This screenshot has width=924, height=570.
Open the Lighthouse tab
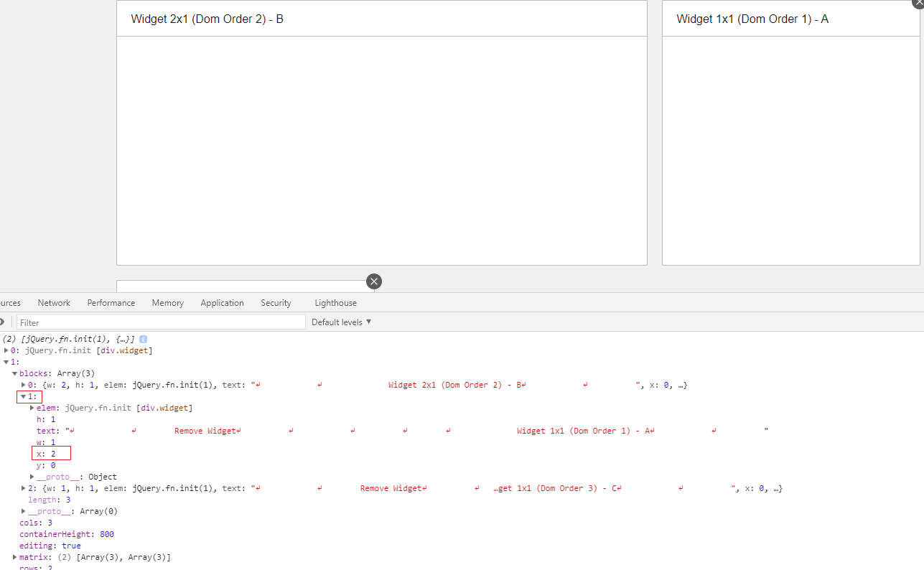pyautogui.click(x=335, y=303)
